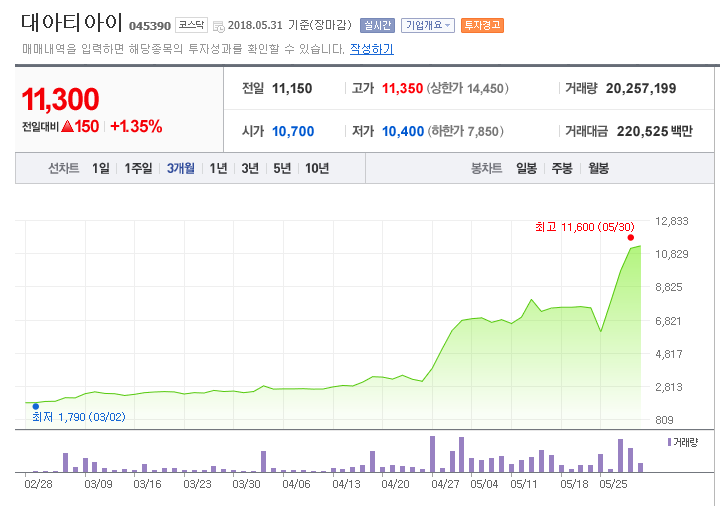This screenshot has height=506, width=720.
Task: Click the stock code 045390
Action: [150, 26]
